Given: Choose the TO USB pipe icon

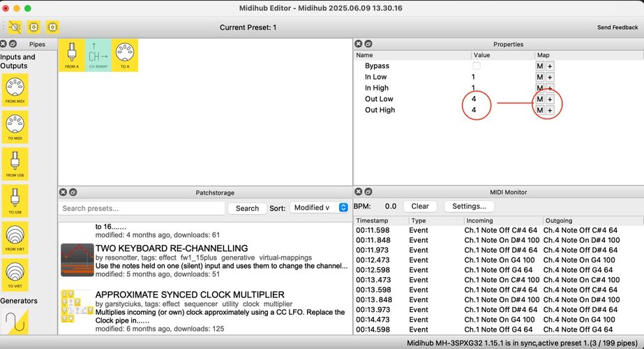Looking at the screenshot, I should (x=15, y=201).
